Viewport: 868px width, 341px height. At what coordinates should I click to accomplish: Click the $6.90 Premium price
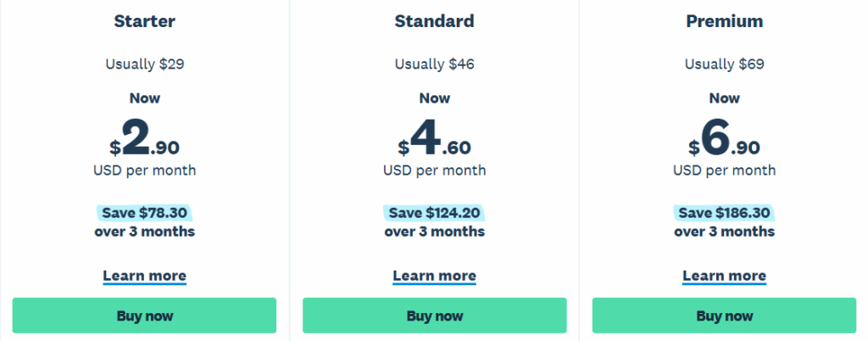tap(725, 139)
